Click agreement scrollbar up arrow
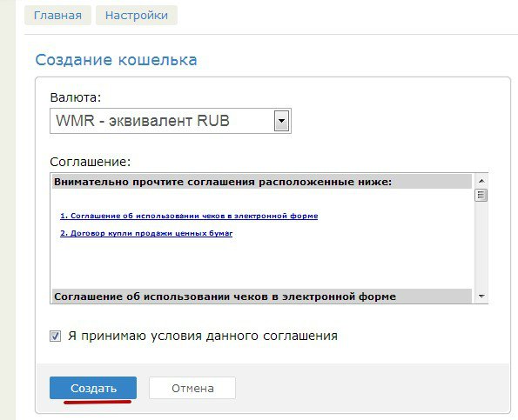Image resolution: width=518 pixels, height=420 pixels. [x=481, y=181]
